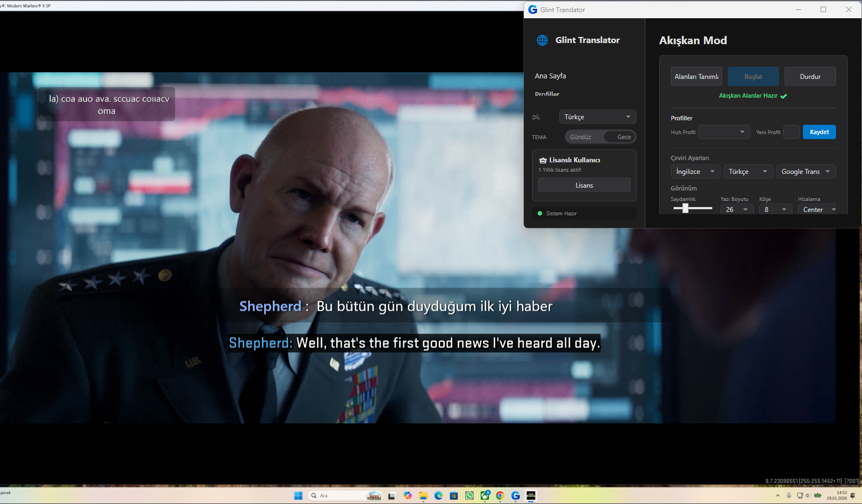
Task: Click the Saydamlık transparency slider
Action: point(692,208)
